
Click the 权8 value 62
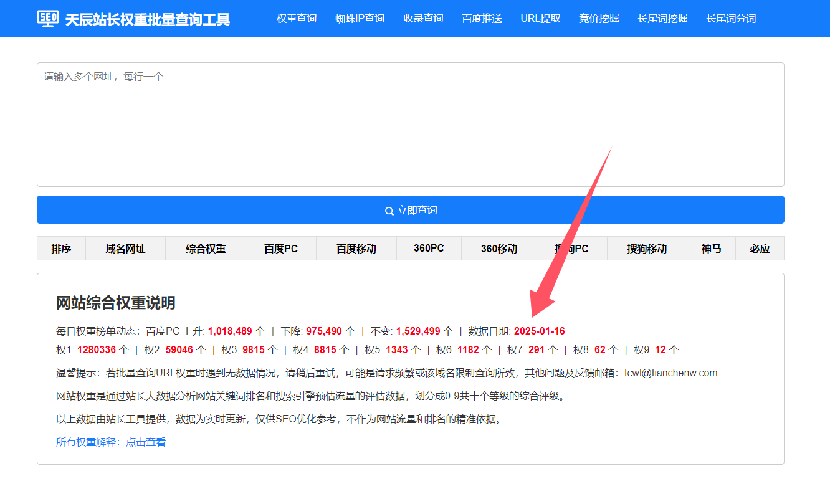point(600,349)
